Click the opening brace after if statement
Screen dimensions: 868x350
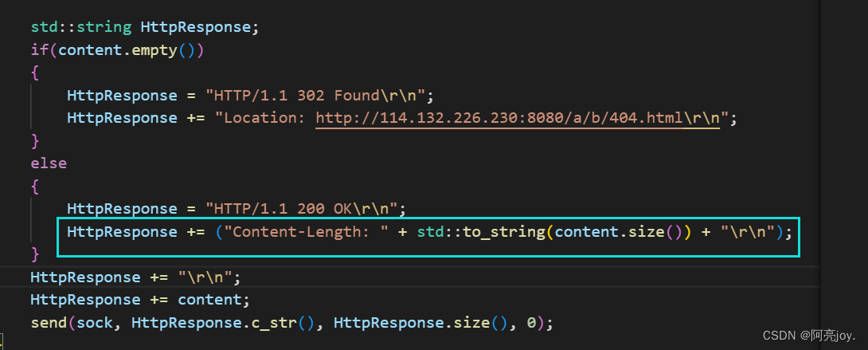(35, 73)
